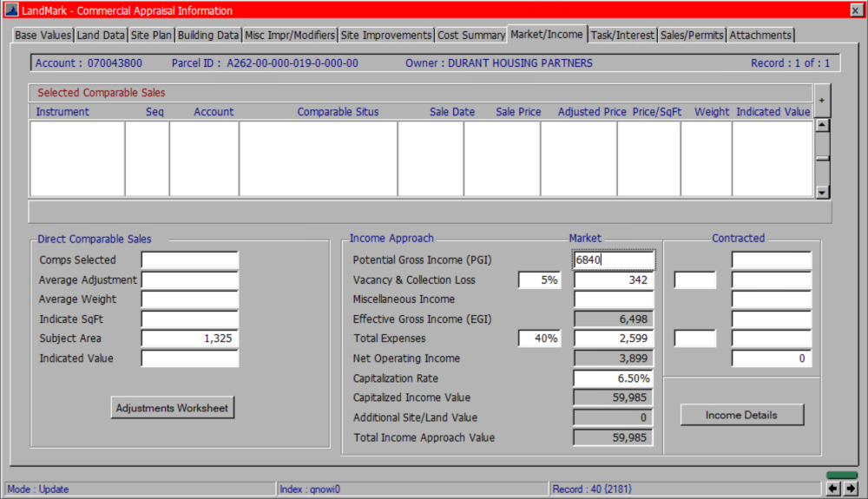Click the Sale Price column header
Screen dimensions: 868x499
[x=518, y=112]
